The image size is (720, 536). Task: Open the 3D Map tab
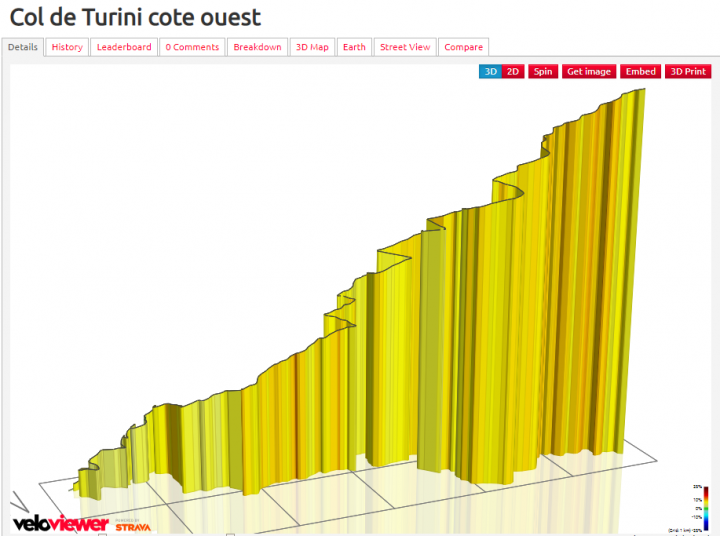click(312, 47)
